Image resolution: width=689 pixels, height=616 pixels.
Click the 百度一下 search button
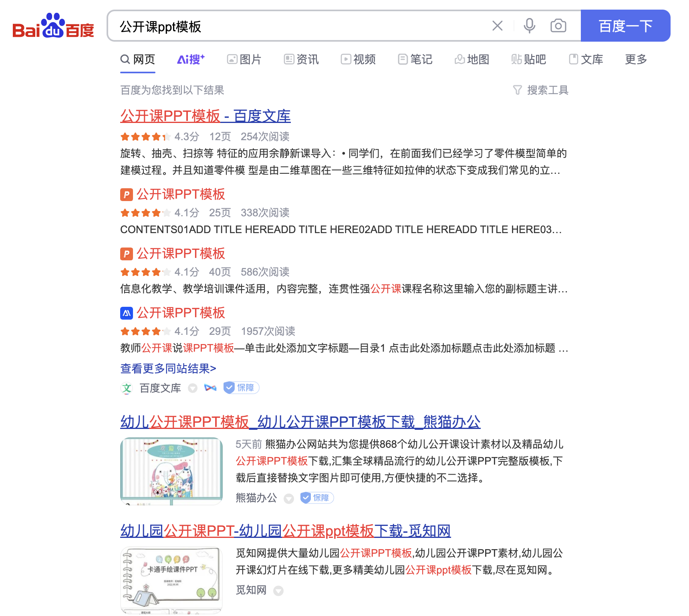pyautogui.click(x=625, y=26)
